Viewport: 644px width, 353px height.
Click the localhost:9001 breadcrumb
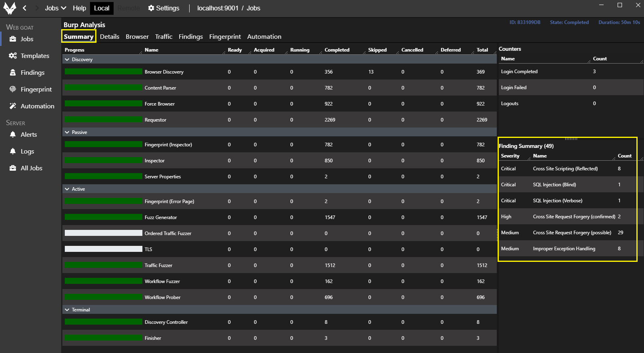tap(218, 8)
